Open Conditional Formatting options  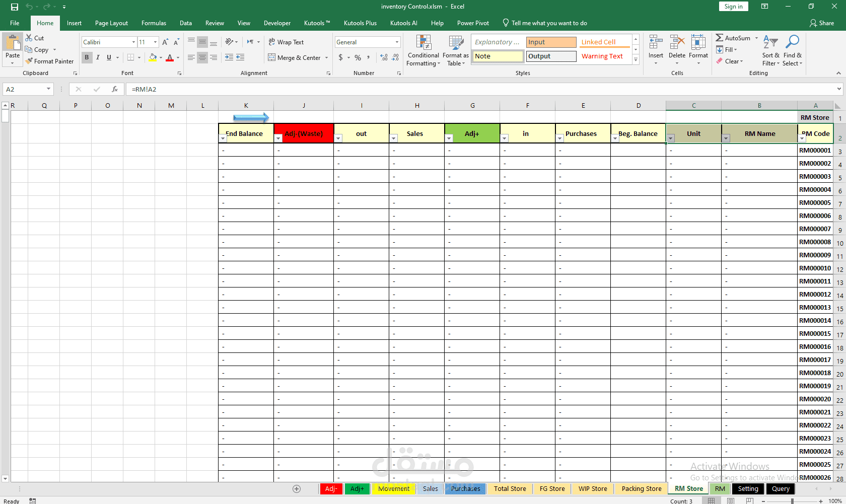(x=423, y=50)
